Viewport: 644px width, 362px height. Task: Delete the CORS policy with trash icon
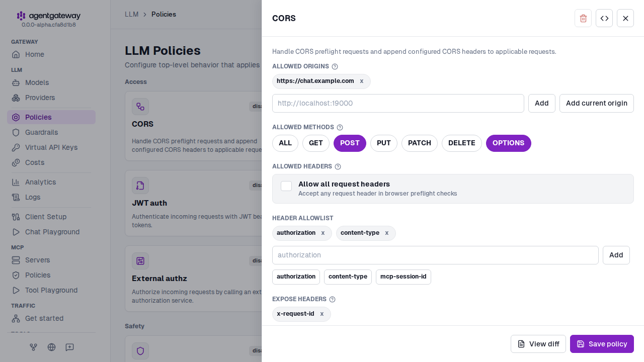coord(583,18)
